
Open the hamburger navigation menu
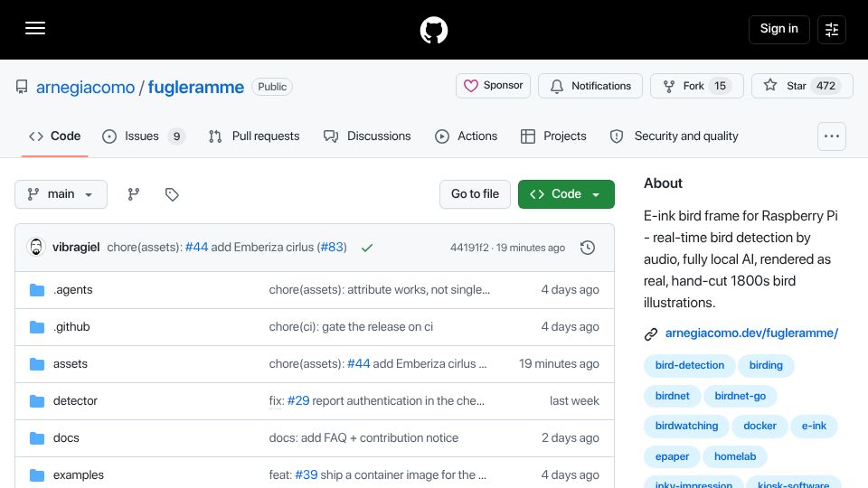pyautogui.click(x=35, y=29)
